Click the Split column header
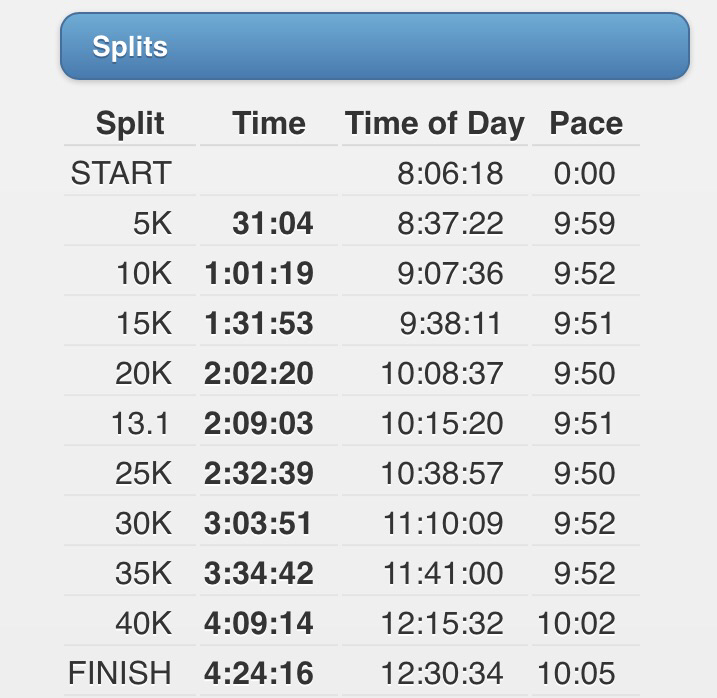The width and height of the screenshot is (717, 698). 130,124
